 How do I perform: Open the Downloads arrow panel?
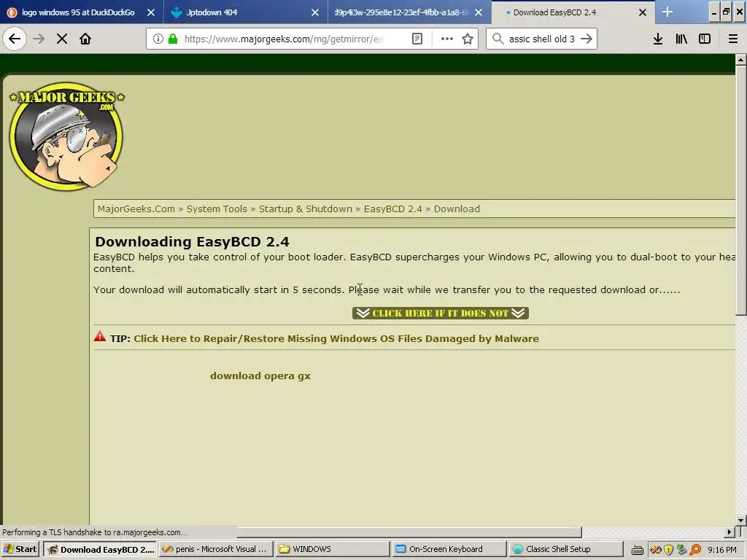pos(658,39)
